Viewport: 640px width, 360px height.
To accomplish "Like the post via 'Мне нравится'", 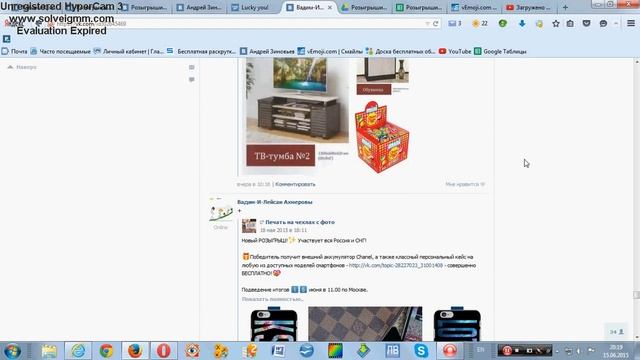I will click(465, 184).
